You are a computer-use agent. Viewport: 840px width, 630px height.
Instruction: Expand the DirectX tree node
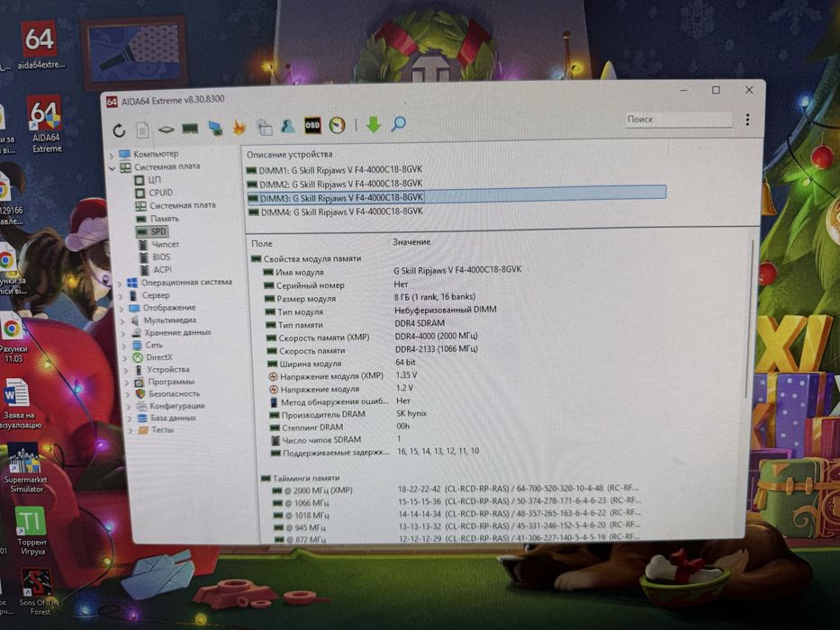click(x=126, y=358)
